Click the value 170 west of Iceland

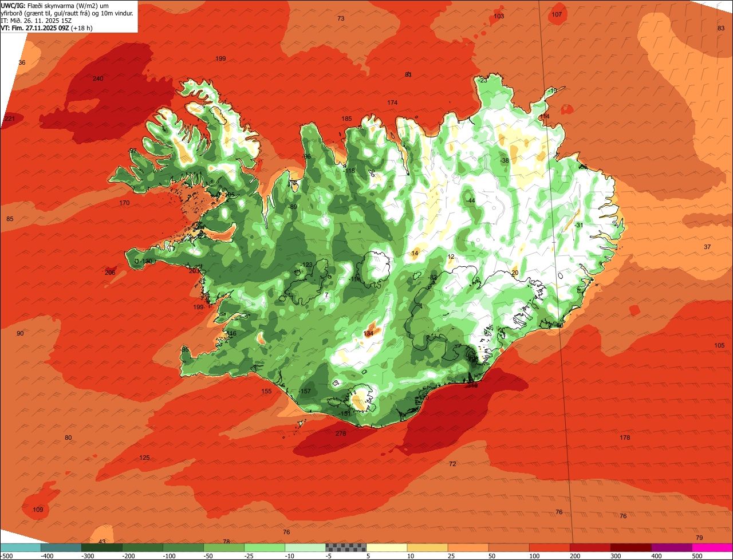(124, 203)
